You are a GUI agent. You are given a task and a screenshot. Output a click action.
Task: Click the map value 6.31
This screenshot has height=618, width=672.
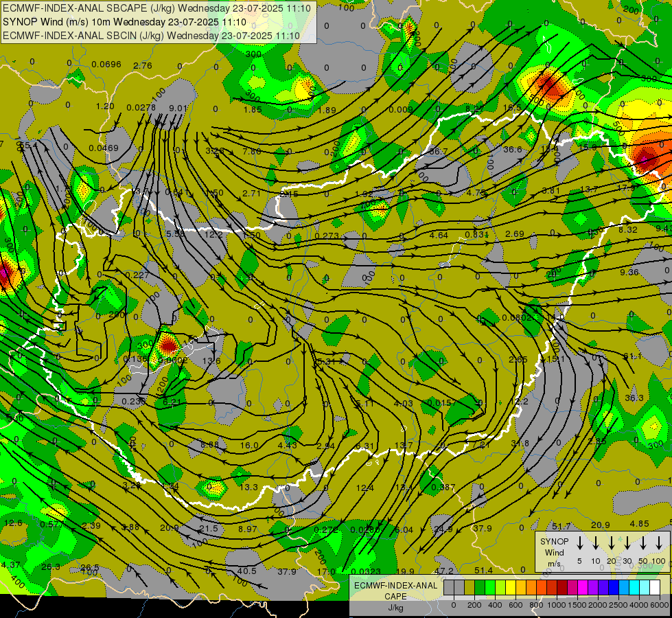tap(364, 446)
